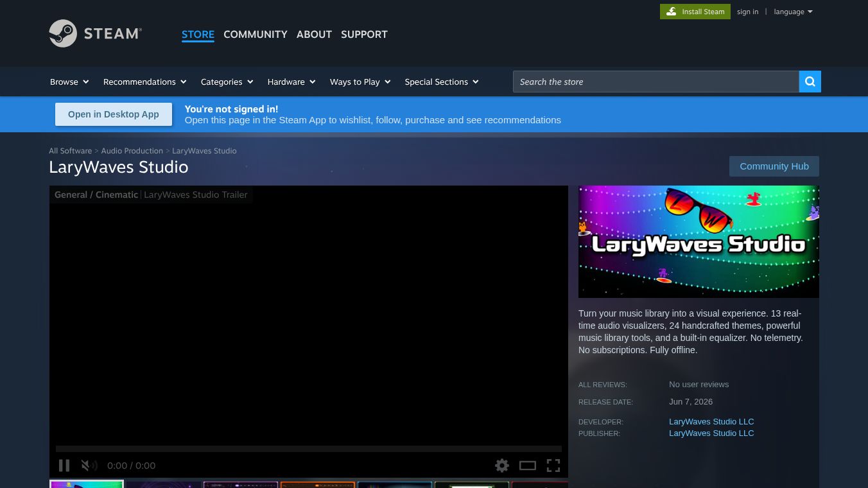This screenshot has width=868, height=488.
Task: Click Open in Desktop App
Action: [114, 114]
